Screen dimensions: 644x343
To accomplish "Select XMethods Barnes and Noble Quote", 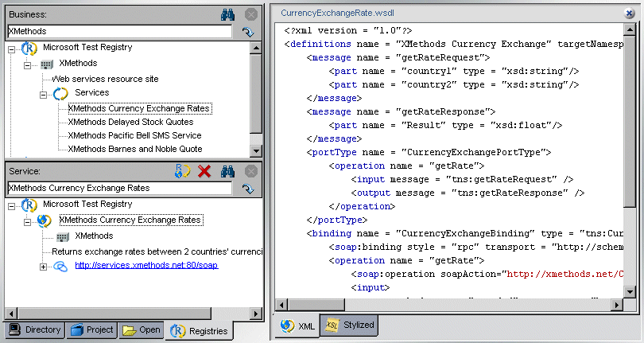I will [135, 149].
